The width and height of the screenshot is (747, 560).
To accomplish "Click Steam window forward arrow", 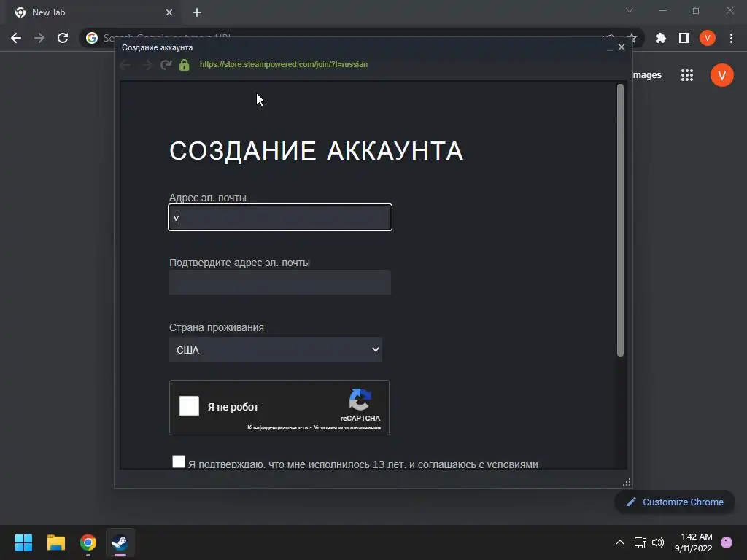I will coord(147,64).
